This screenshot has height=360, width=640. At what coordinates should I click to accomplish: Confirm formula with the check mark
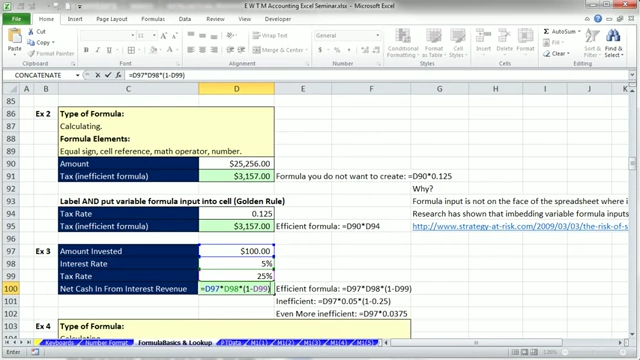pyautogui.click(x=108, y=75)
